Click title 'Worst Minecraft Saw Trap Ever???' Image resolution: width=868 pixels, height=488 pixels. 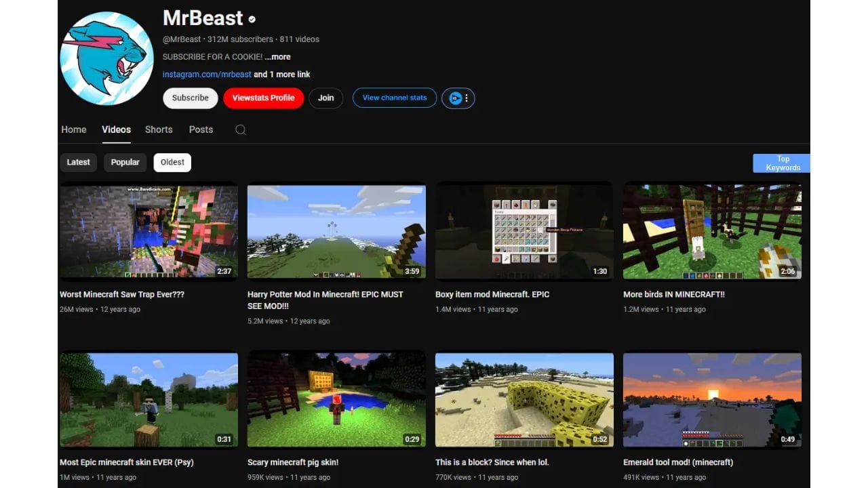[x=122, y=295]
